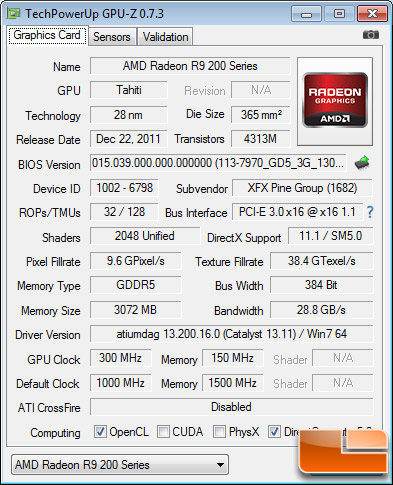Click the "Driver Version" label
The image size is (393, 485).
[48, 335]
